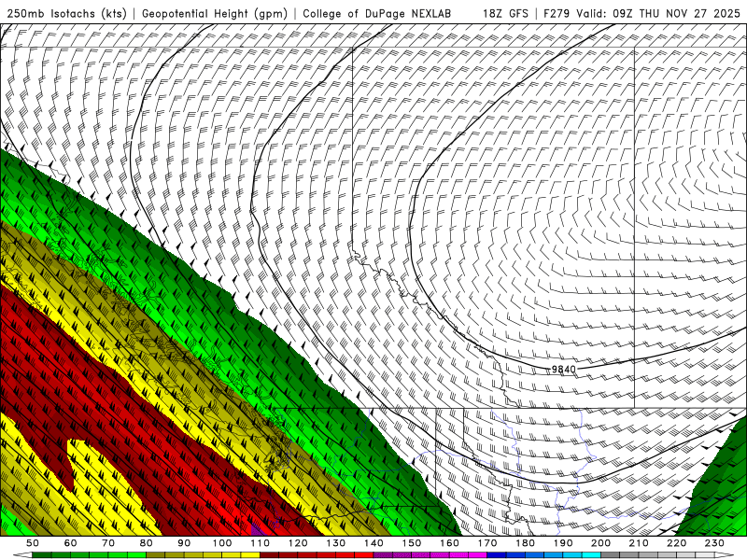747x560 pixels.
Task: Click the 50 value on the colorbar scale
Action: [x=33, y=543]
